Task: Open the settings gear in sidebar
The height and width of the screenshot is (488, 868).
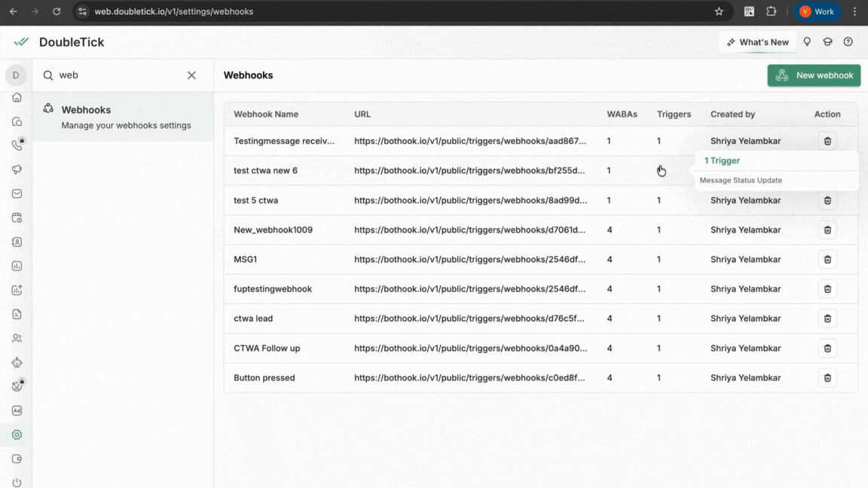Action: pyautogui.click(x=17, y=435)
